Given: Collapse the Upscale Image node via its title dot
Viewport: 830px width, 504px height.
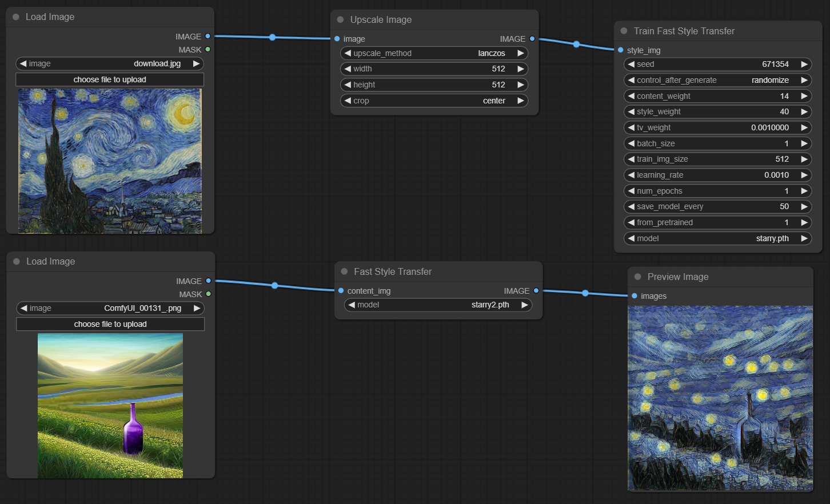Looking at the screenshot, I should click(340, 19).
